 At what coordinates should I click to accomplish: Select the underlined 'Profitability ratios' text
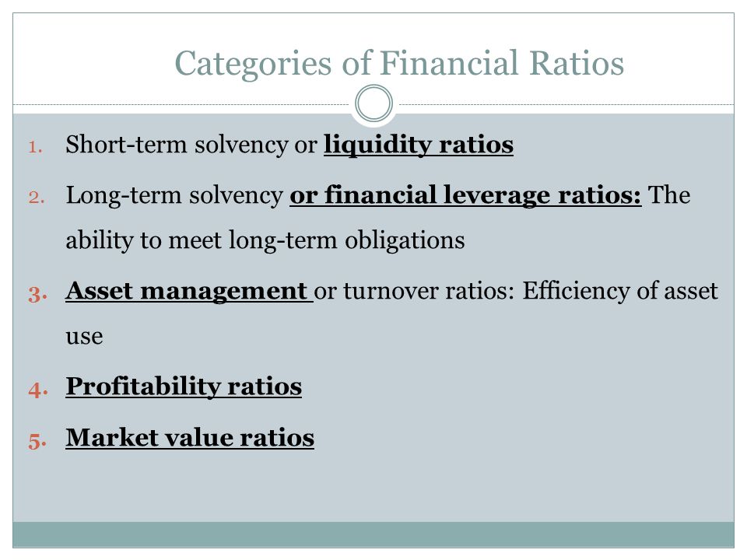click(x=184, y=387)
